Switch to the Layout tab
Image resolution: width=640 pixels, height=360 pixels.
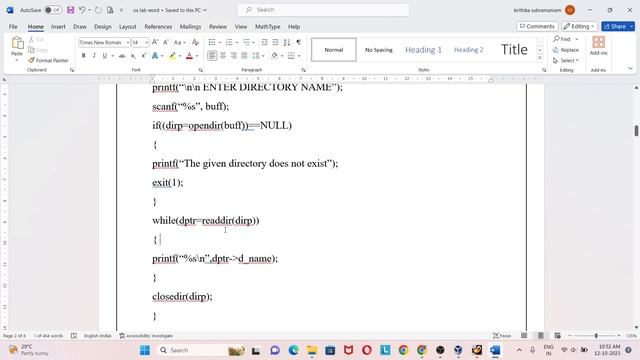[x=127, y=27]
